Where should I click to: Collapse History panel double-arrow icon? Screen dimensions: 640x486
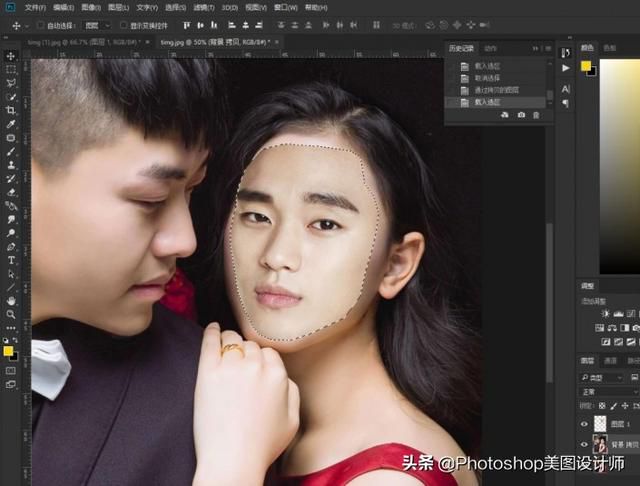[536, 49]
